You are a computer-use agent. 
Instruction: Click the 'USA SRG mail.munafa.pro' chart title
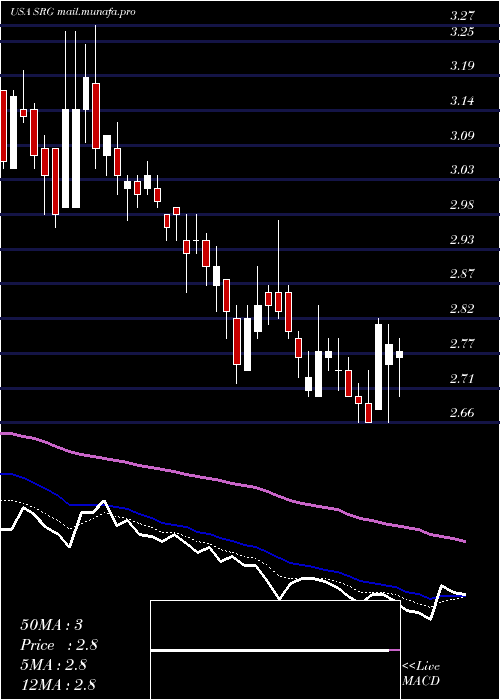pyautogui.click(x=73, y=12)
